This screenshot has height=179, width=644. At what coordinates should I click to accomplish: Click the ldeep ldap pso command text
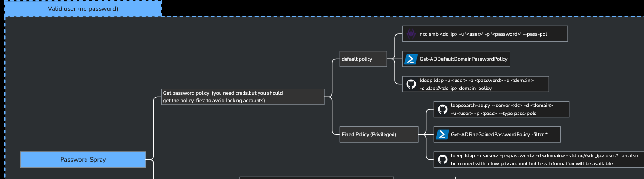coord(544,159)
